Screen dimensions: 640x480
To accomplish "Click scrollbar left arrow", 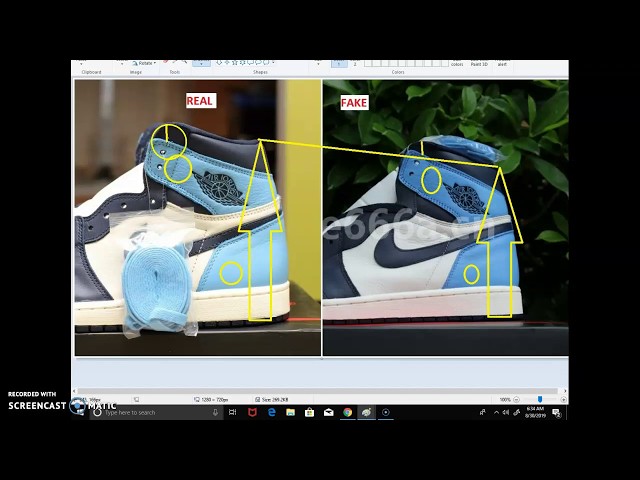I will click(x=74, y=391).
